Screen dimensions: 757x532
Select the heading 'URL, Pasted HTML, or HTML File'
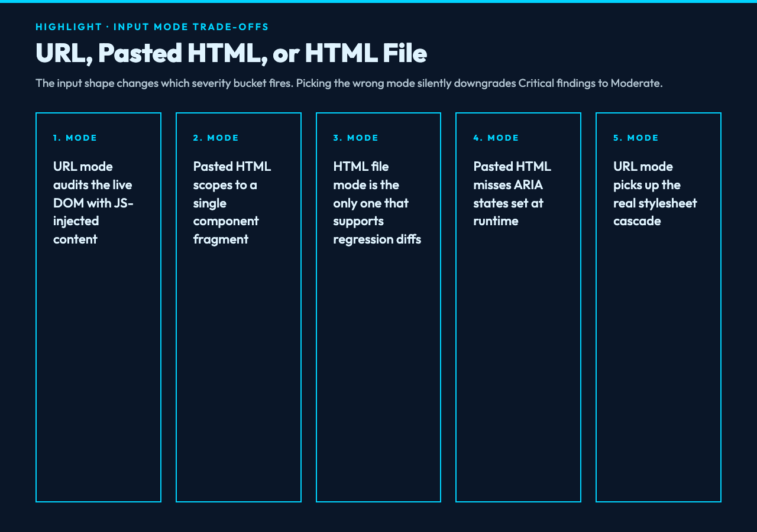(x=231, y=53)
